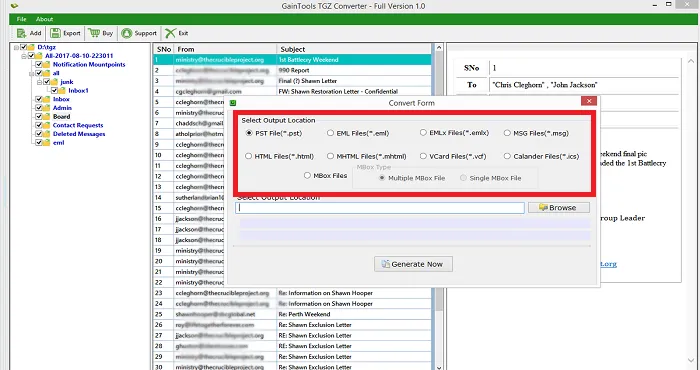The image size is (700, 370).
Task: Toggle the Admin folder checkbox
Action: pos(39,108)
